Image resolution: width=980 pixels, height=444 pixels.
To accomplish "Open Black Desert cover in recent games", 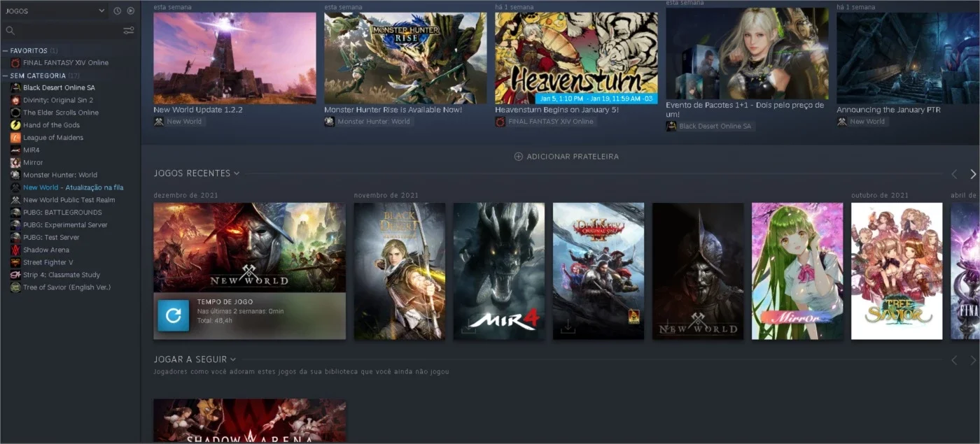I will pos(400,271).
